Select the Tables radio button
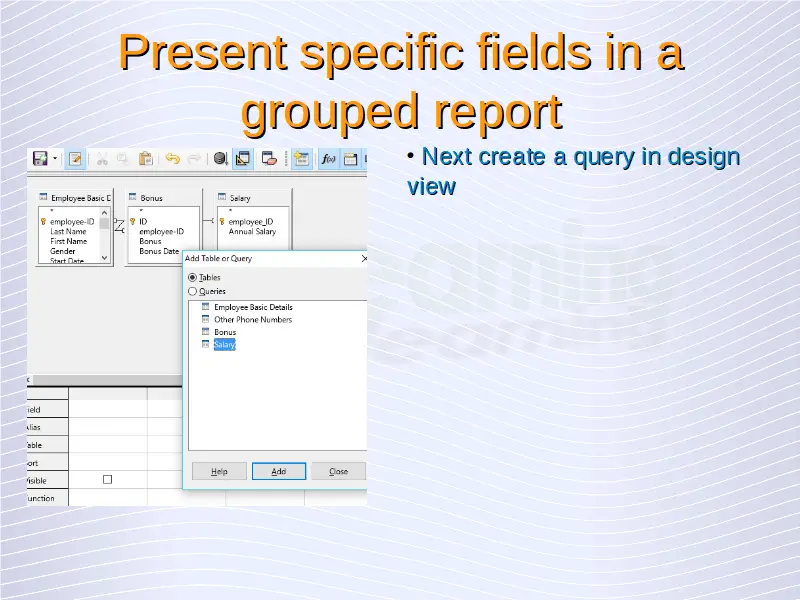This screenshot has height=600, width=800. [x=192, y=278]
